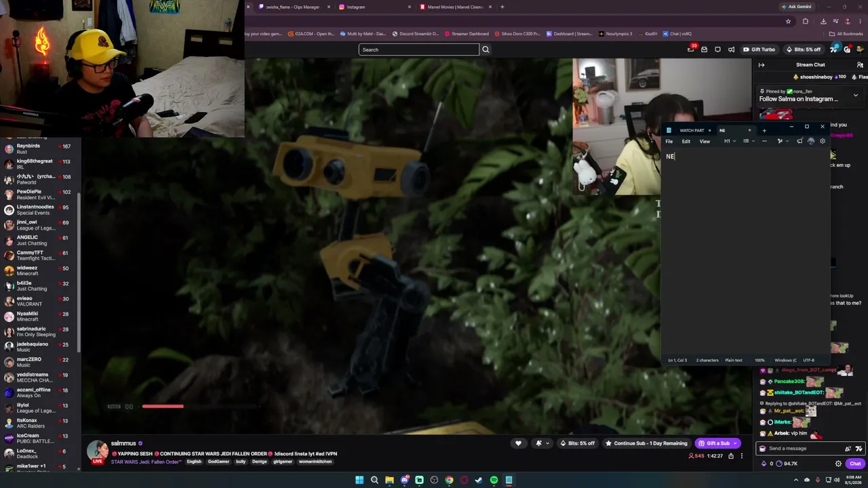
Task: Click the Notepad settings gear icon
Action: click(x=823, y=141)
